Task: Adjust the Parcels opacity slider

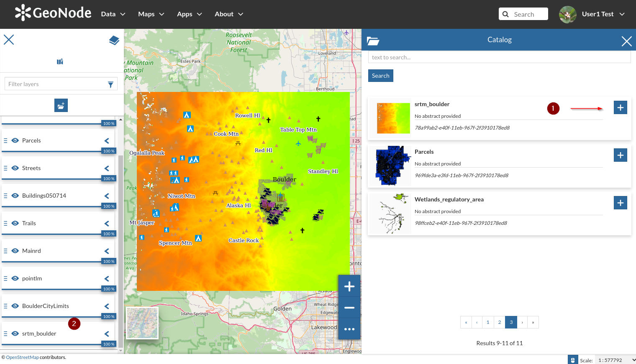Action: 59,151
